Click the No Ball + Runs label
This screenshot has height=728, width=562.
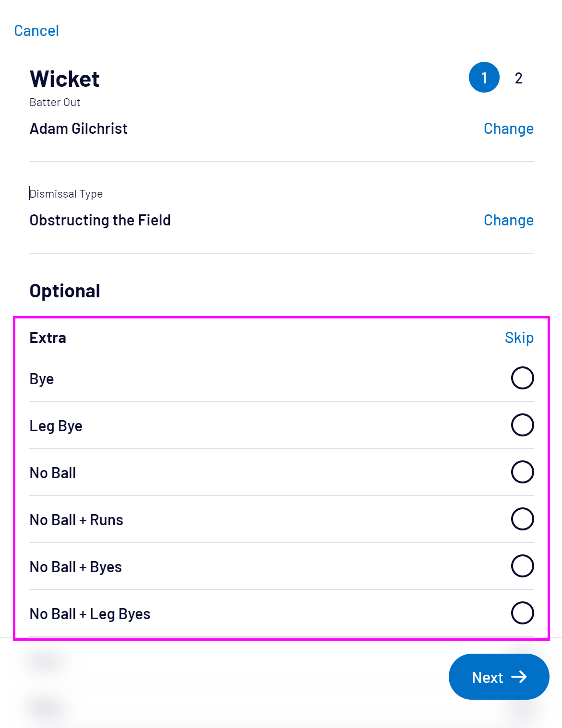pos(76,520)
